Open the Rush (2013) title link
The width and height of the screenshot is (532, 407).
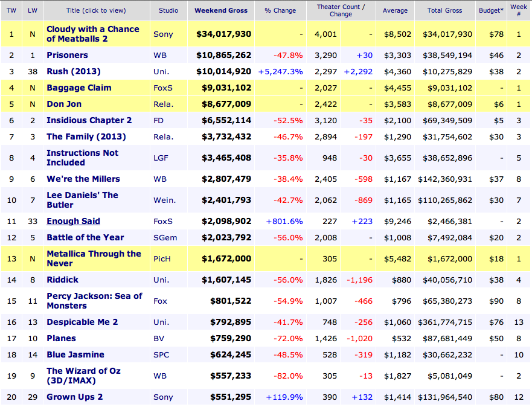coord(74,71)
